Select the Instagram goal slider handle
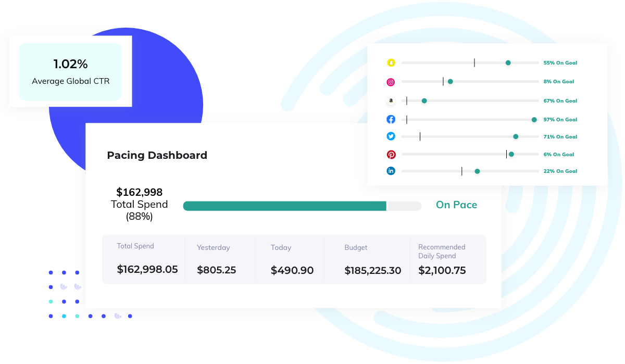The width and height of the screenshot is (625, 364). tap(451, 82)
